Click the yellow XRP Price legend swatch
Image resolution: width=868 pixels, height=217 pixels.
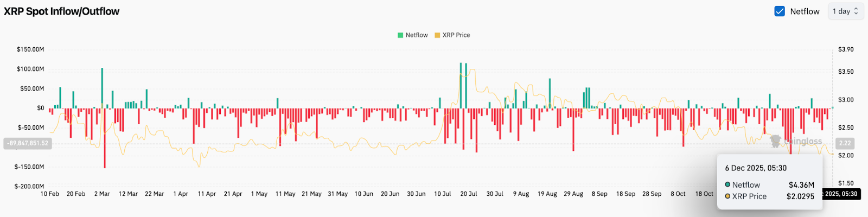tap(437, 35)
